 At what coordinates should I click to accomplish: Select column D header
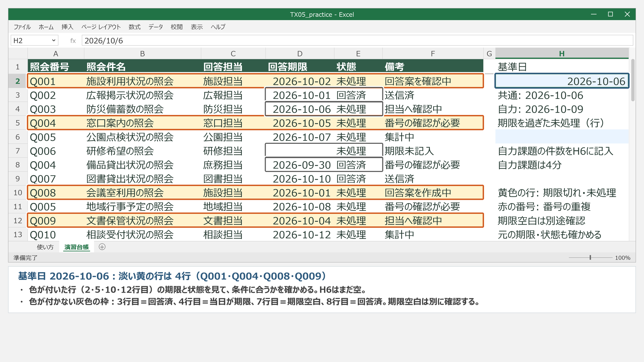click(x=300, y=54)
